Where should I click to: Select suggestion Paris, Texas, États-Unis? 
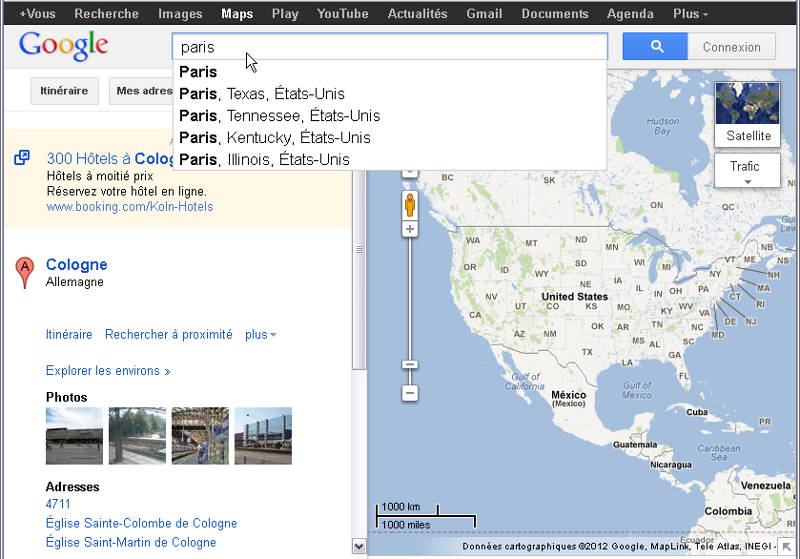point(390,94)
